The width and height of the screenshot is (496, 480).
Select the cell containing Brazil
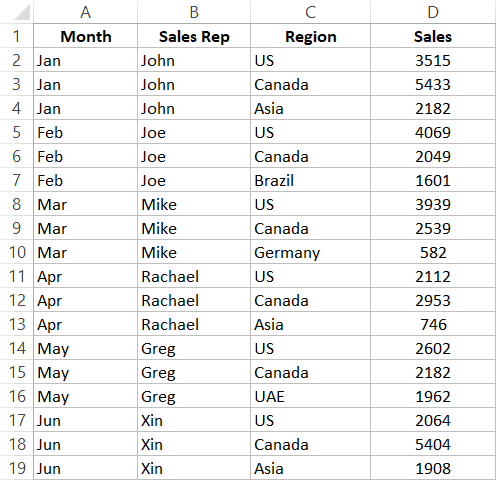click(310, 180)
